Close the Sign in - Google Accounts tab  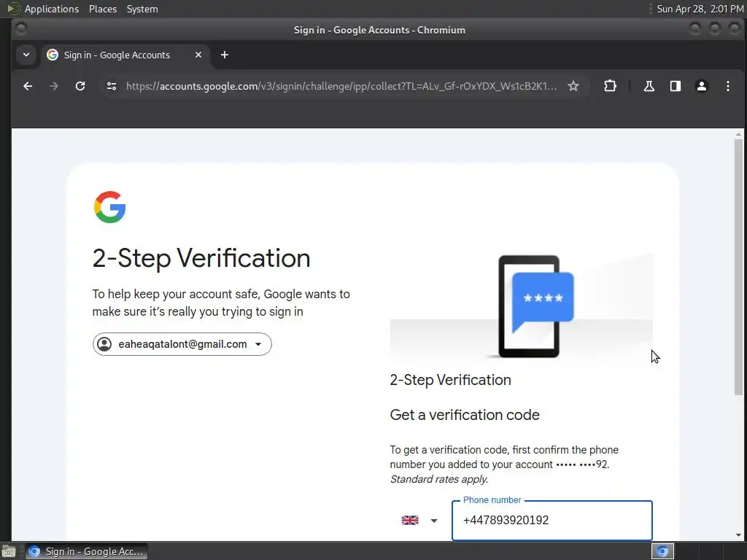[198, 55]
